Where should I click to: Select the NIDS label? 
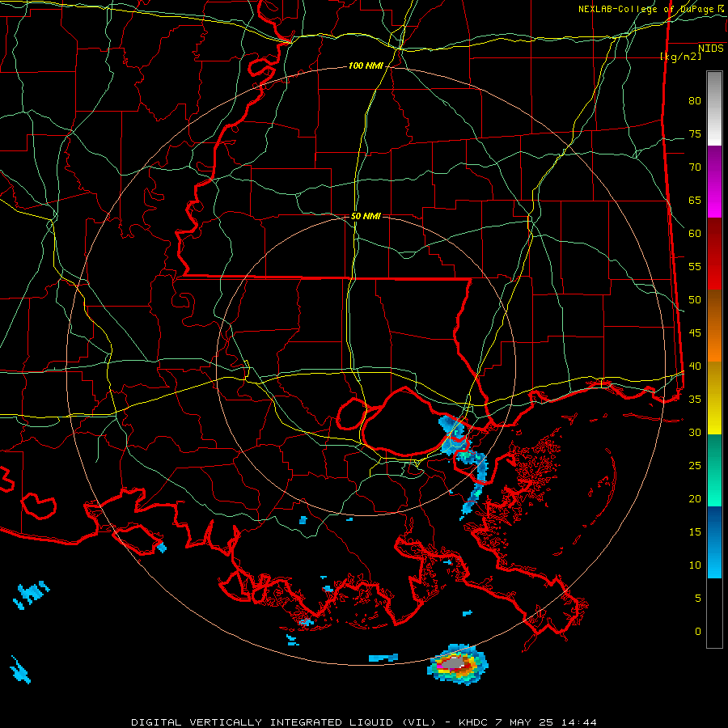tap(711, 49)
